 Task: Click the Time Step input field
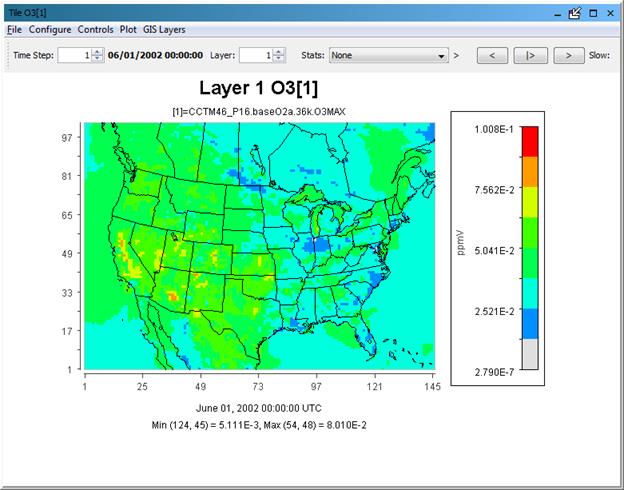pyautogui.click(x=74, y=55)
